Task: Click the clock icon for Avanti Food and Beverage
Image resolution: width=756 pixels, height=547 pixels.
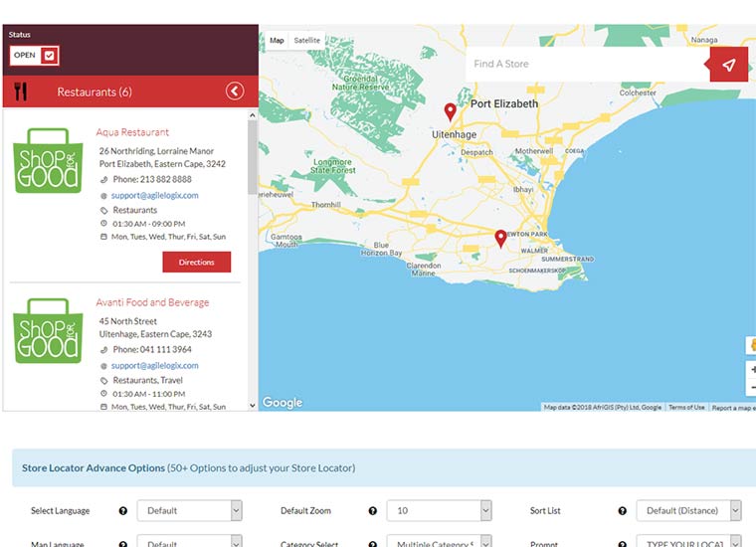Action: (103, 393)
